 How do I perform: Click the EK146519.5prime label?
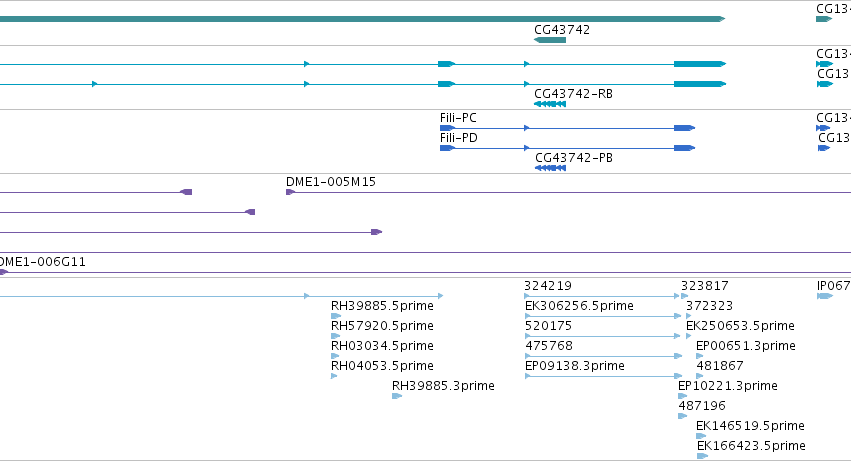750,426
